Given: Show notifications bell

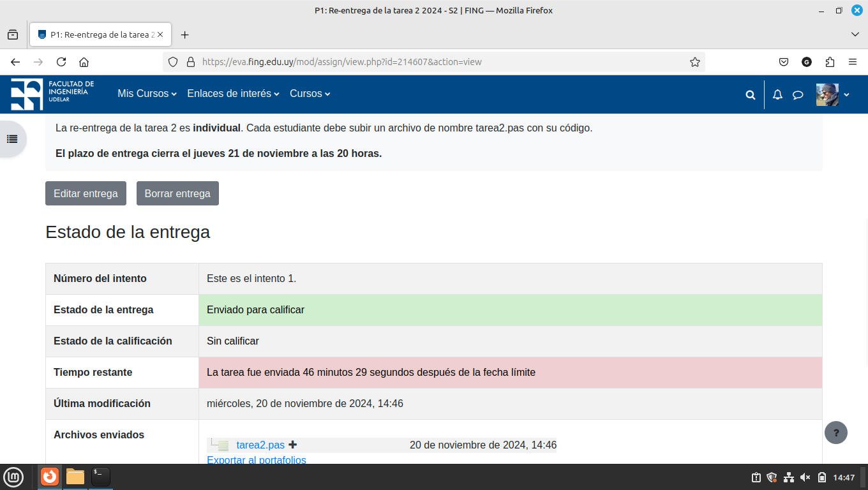Looking at the screenshot, I should 777,94.
